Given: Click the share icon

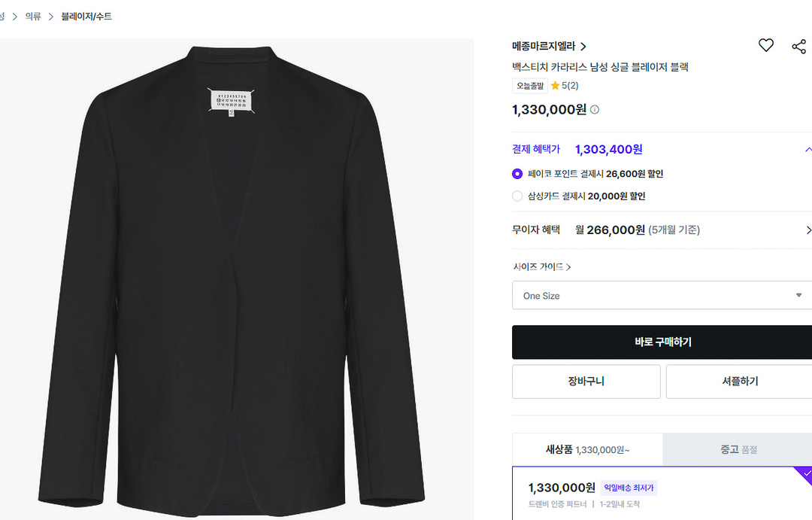Looking at the screenshot, I should (798, 47).
